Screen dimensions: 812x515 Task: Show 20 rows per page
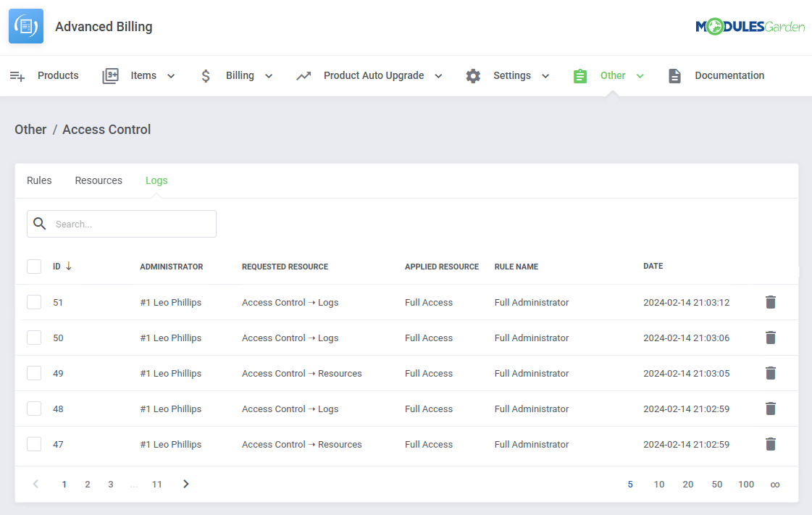(687, 485)
